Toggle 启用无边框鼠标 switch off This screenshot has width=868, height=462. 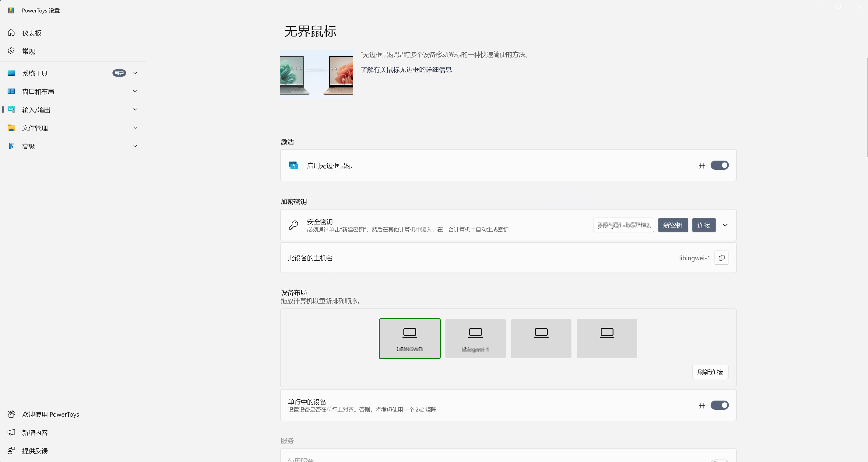tap(719, 165)
